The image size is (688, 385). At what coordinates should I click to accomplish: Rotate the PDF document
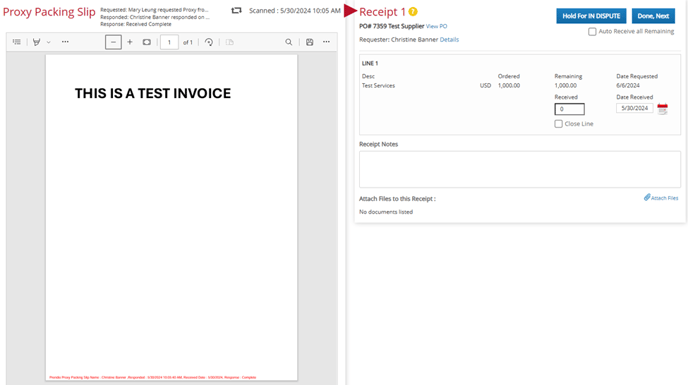click(x=209, y=42)
